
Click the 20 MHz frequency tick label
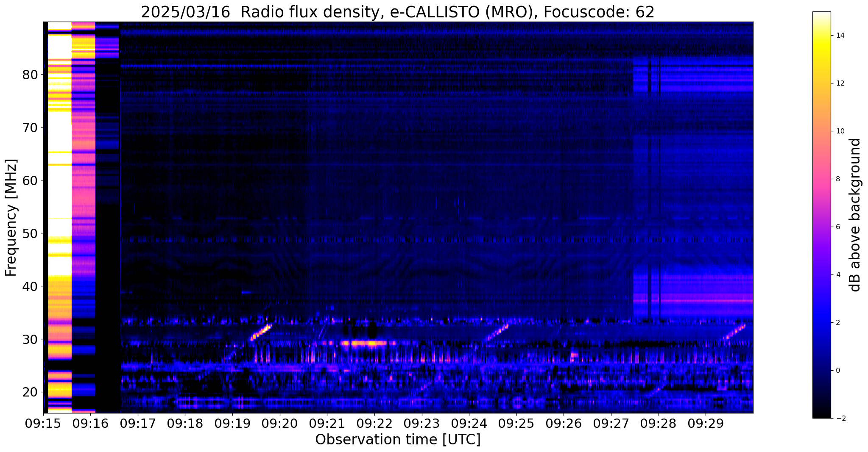click(x=30, y=392)
